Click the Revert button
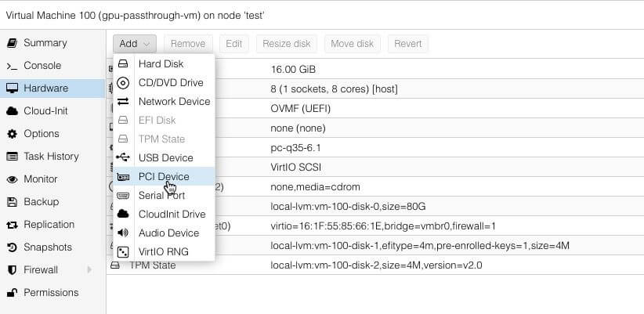The image size is (644, 314). 407,44
